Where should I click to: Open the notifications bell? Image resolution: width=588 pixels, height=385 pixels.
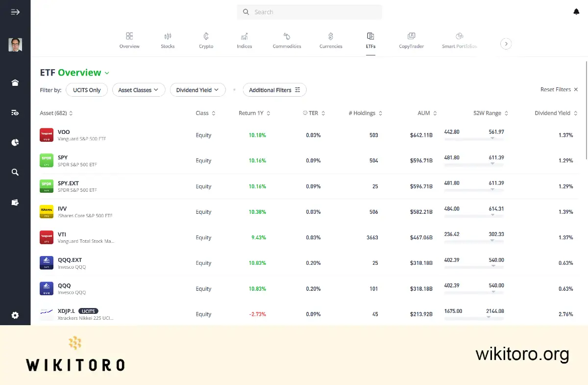[x=576, y=12]
